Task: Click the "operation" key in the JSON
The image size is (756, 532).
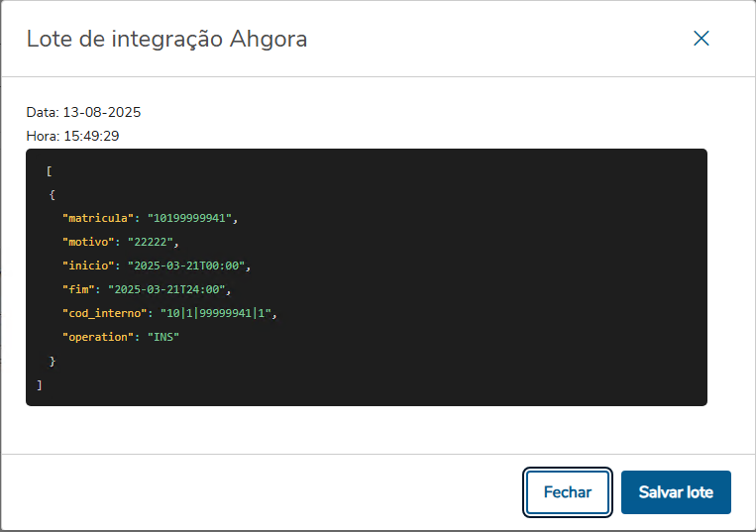Action: [x=100, y=338]
